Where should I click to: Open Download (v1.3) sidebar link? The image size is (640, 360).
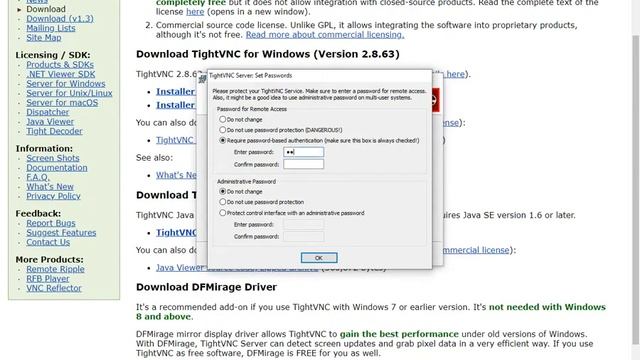click(60, 19)
